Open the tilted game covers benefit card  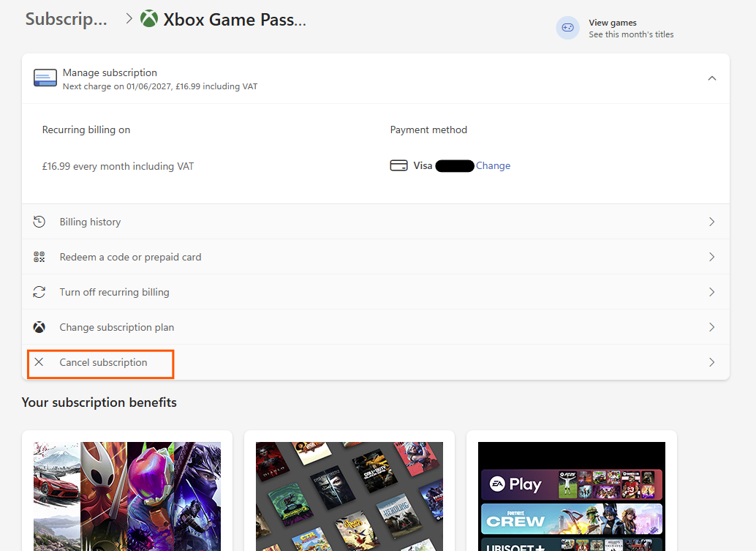[x=349, y=491]
